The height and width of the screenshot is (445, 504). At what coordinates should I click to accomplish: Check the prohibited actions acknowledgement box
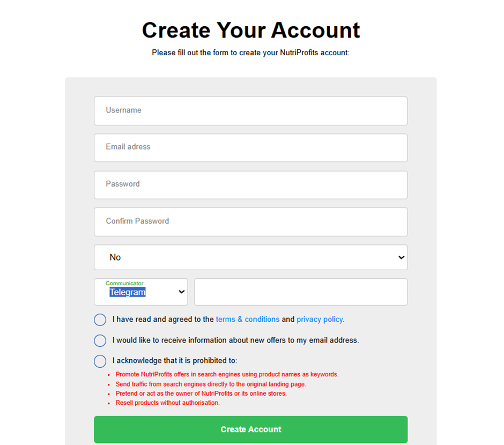coord(100,361)
